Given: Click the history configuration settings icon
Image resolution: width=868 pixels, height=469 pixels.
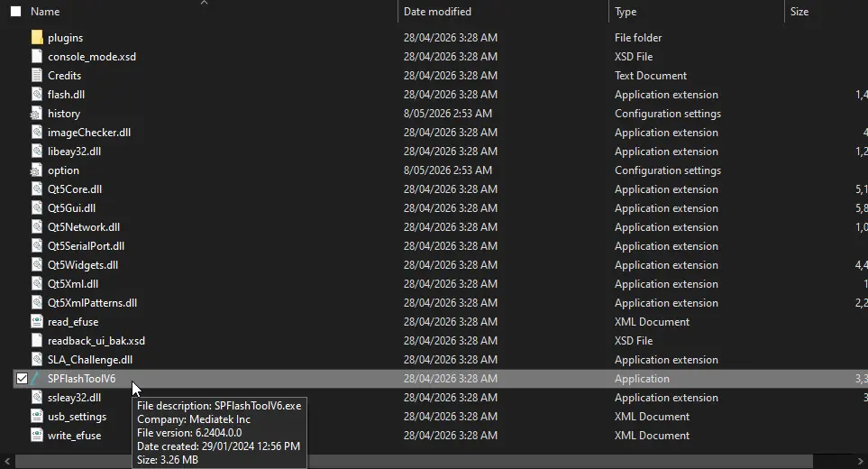Looking at the screenshot, I should point(37,114).
